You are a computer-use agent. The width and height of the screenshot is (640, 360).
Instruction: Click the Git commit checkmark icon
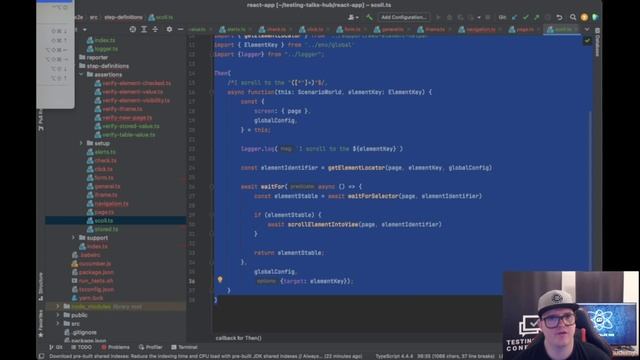[526, 17]
